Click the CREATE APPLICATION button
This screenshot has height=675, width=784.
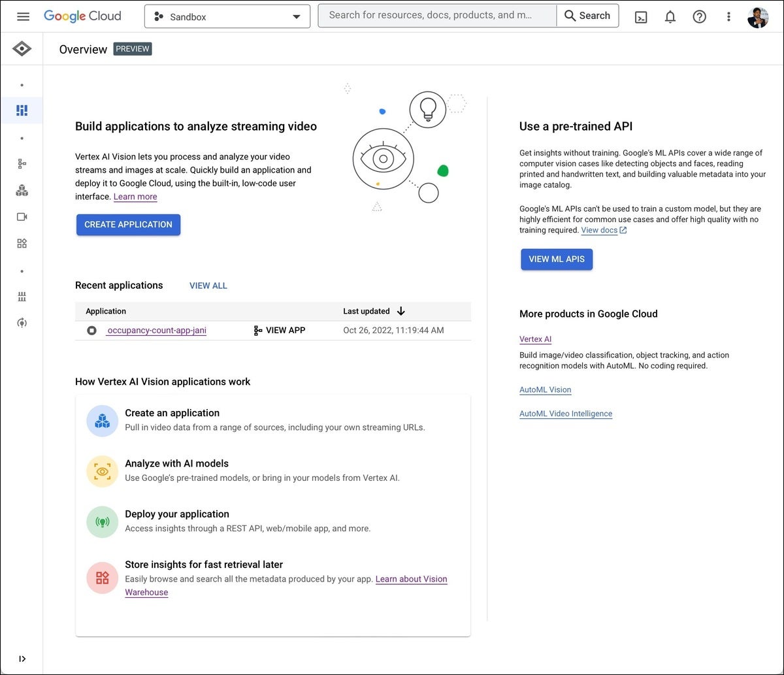pos(128,224)
